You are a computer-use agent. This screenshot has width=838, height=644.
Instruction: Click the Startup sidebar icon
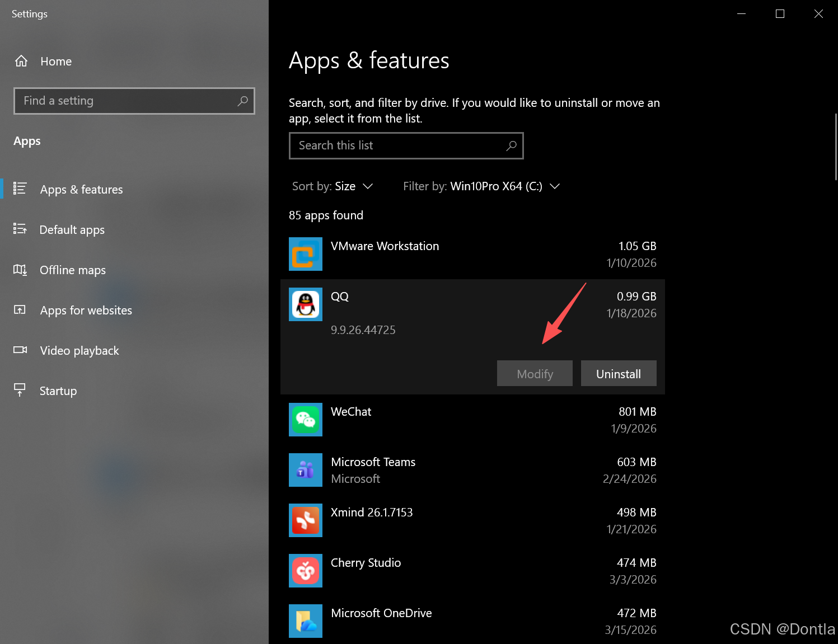coord(20,389)
